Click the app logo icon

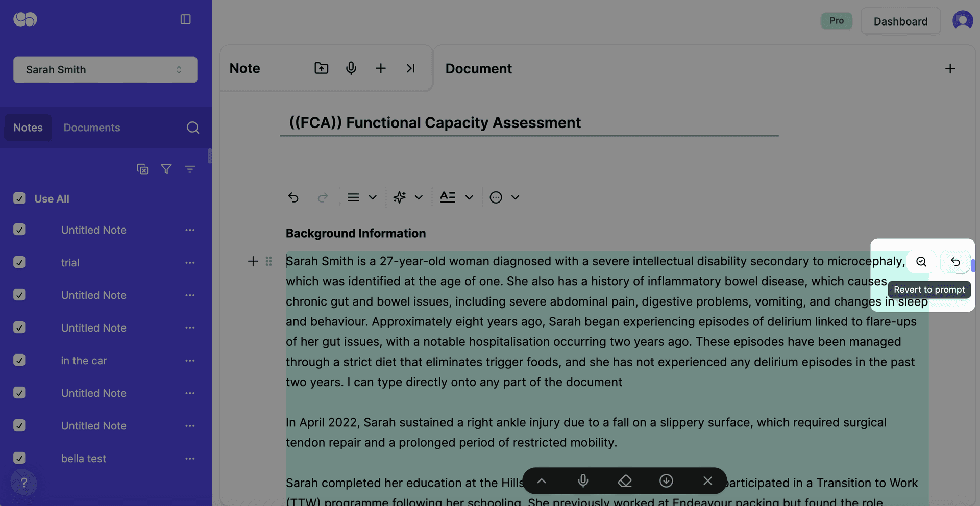(x=25, y=19)
